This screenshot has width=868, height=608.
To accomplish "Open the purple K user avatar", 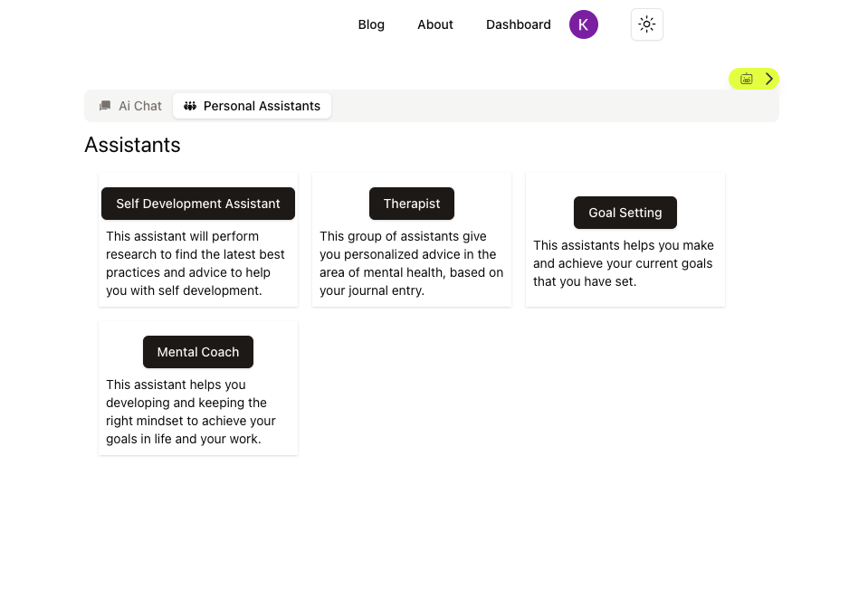I will click(x=584, y=24).
